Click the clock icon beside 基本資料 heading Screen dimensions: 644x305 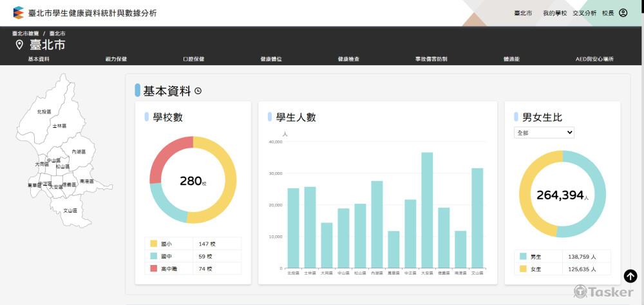pos(198,92)
